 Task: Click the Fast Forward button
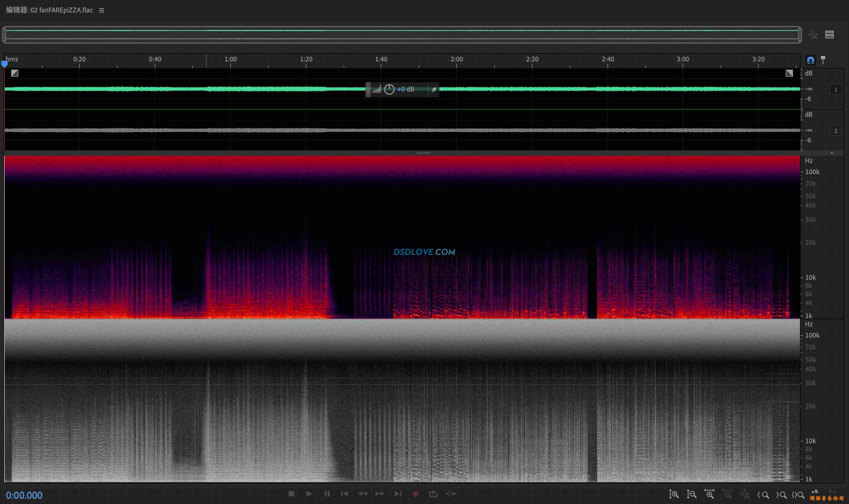(380, 494)
